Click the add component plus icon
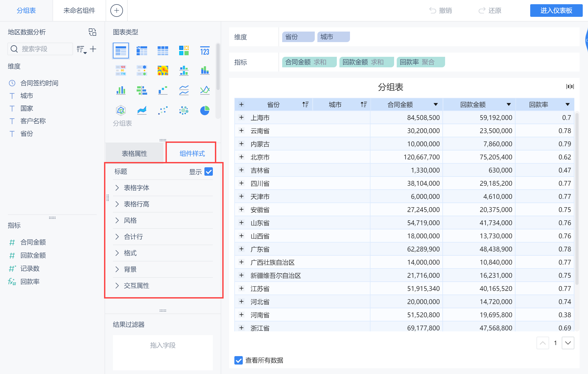The height and width of the screenshot is (374, 588). tap(116, 11)
